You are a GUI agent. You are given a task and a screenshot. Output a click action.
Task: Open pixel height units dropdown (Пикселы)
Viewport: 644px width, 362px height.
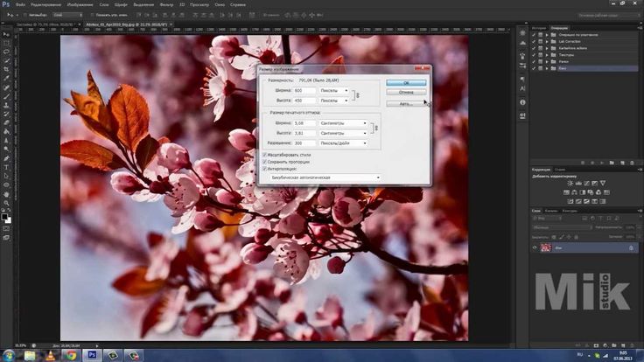(x=334, y=101)
